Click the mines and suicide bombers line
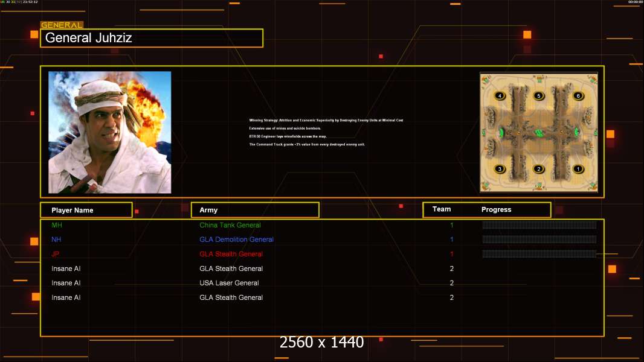The width and height of the screenshot is (644, 362). 285,129
